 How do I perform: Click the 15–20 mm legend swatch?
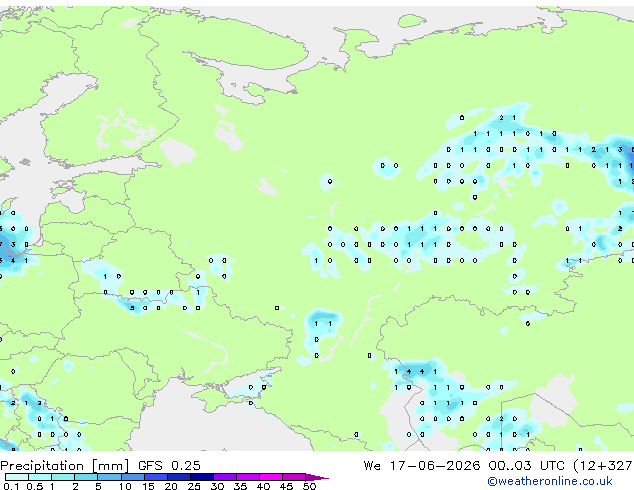156,477
